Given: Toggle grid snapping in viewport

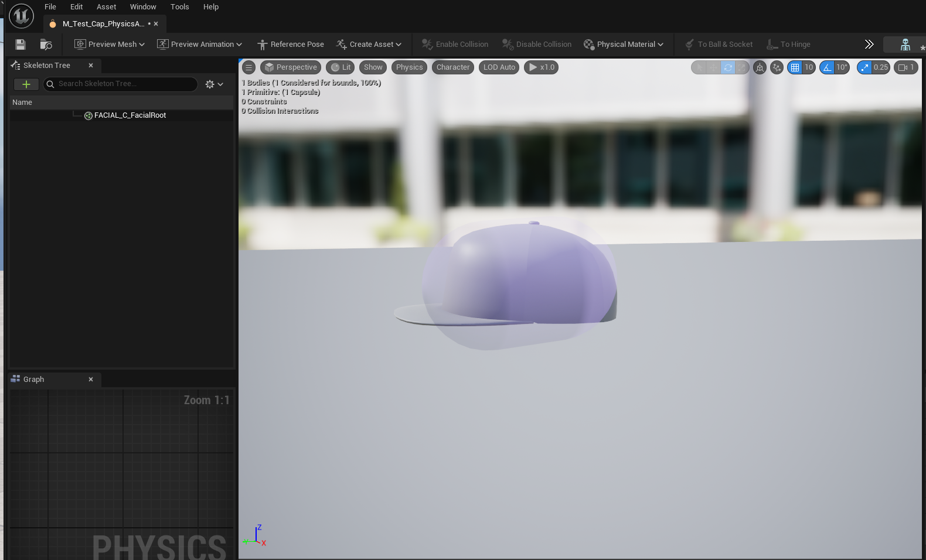Looking at the screenshot, I should coord(795,67).
